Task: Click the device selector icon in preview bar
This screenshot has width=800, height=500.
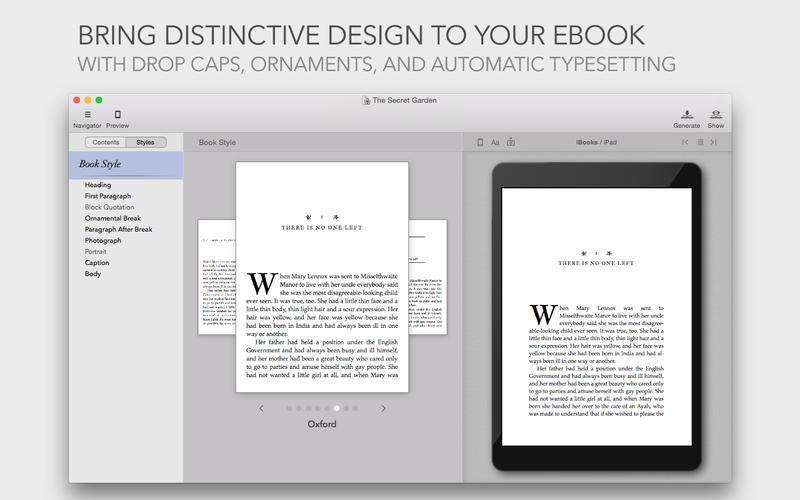Action: click(480, 142)
